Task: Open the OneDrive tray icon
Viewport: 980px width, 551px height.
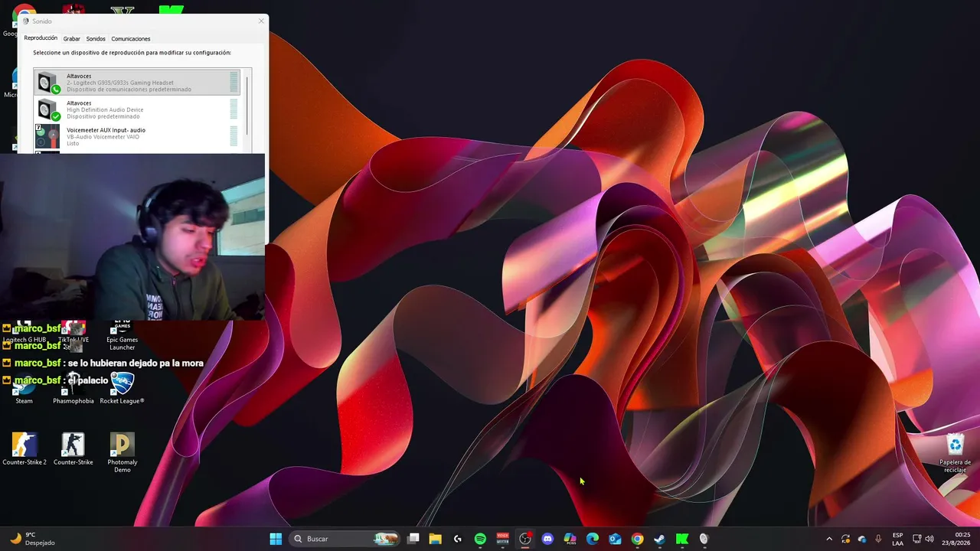Action: [862, 539]
